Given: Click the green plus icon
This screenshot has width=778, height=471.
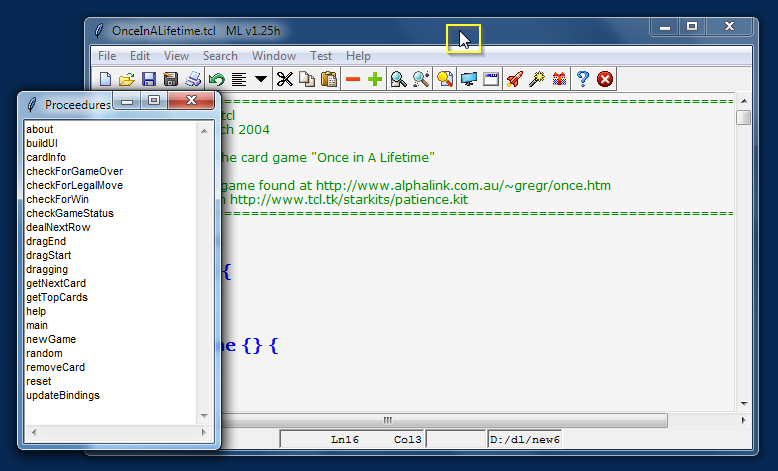Looking at the screenshot, I should [x=375, y=79].
